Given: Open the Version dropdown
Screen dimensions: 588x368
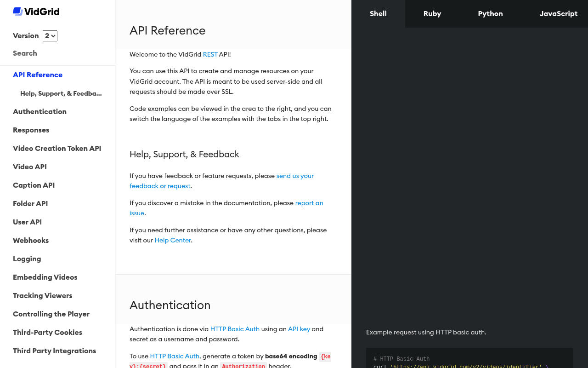Looking at the screenshot, I should click(x=50, y=36).
